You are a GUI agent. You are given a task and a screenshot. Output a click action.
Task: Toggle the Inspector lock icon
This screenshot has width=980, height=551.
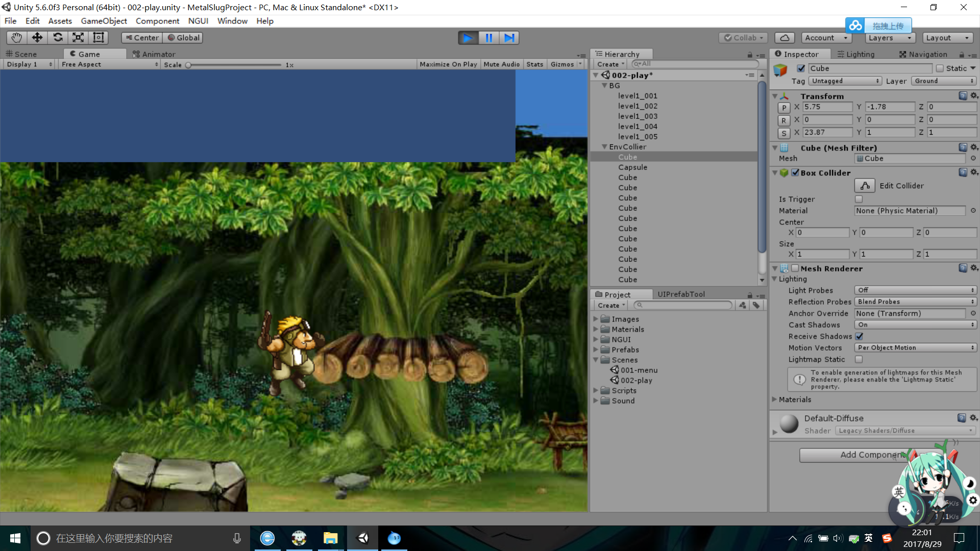pos(962,55)
